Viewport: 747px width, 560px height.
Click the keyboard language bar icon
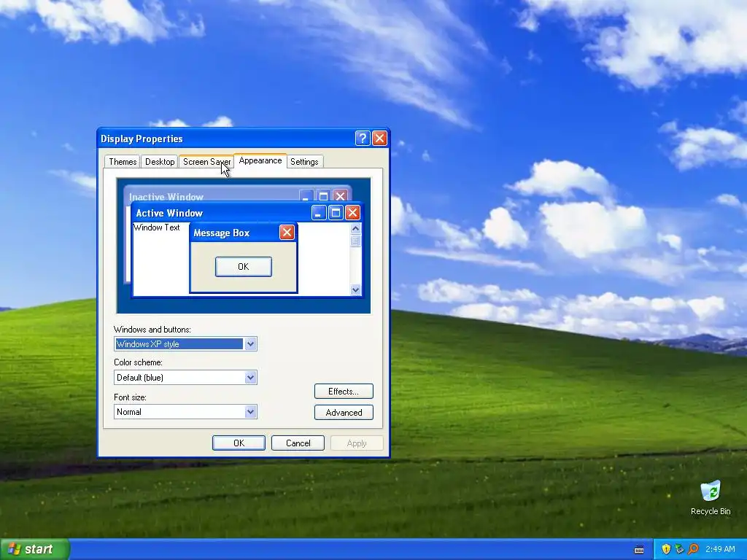639,550
